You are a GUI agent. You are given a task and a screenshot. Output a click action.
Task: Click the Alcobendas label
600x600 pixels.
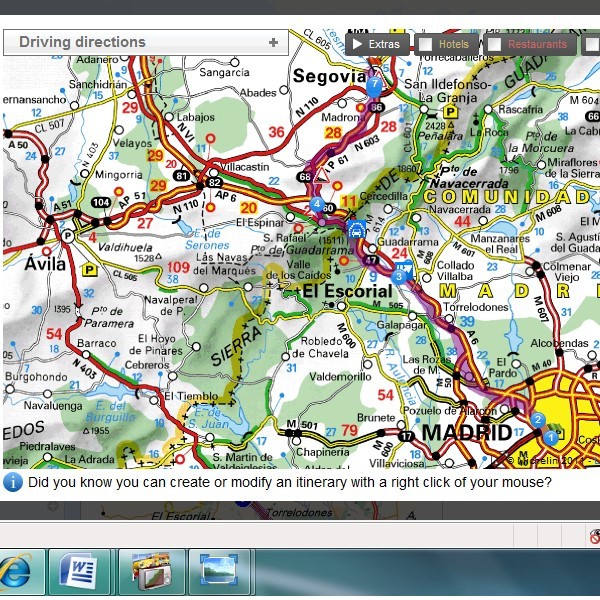coord(559,343)
